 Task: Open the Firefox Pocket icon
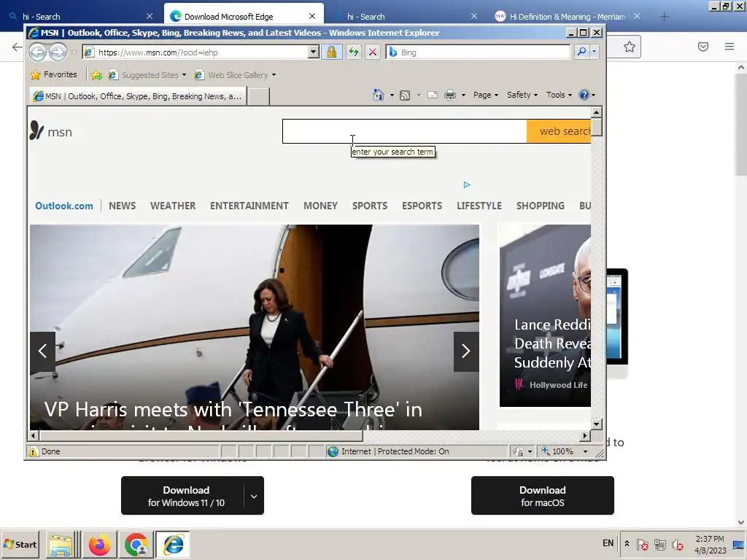pyautogui.click(x=703, y=47)
